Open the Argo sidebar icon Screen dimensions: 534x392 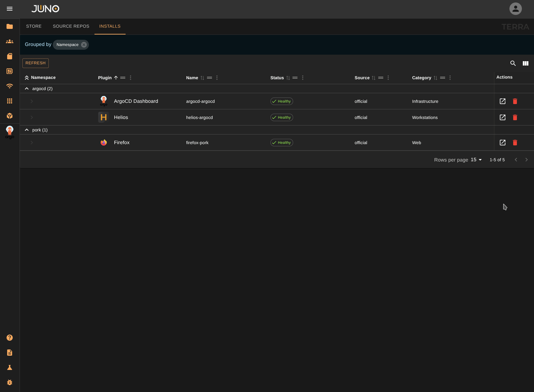(10, 132)
